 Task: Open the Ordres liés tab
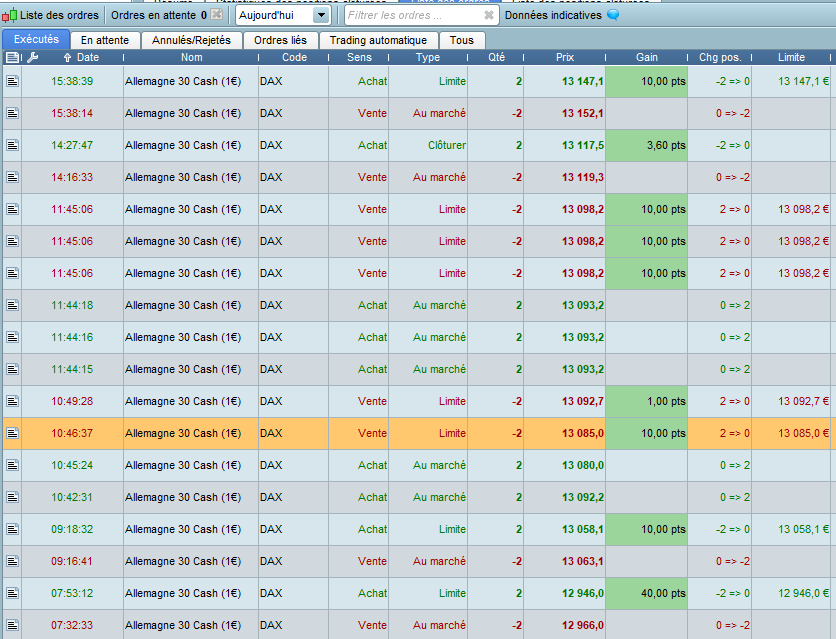(280, 40)
